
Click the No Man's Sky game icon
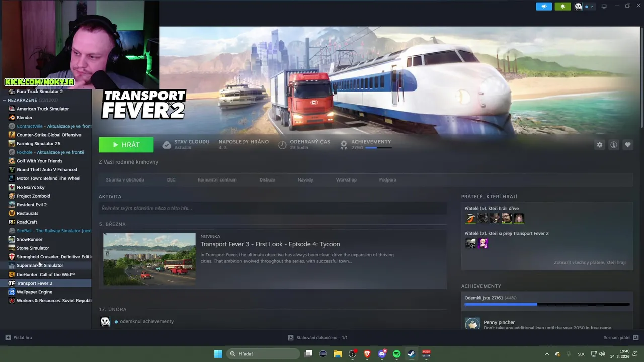coord(12,187)
